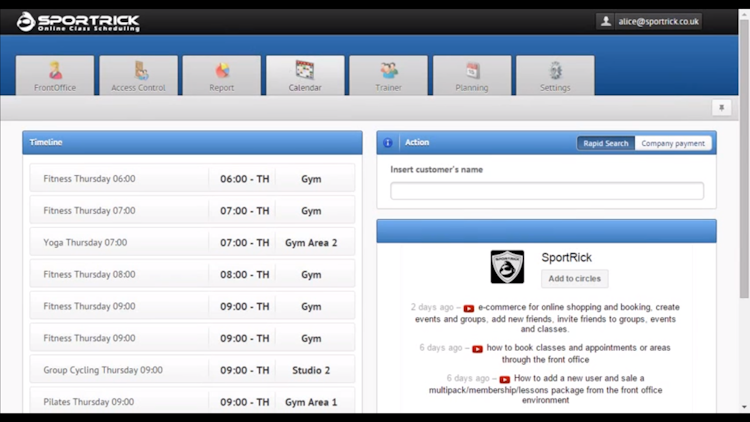
Task: Click the Timeline panel header
Action: (x=192, y=143)
